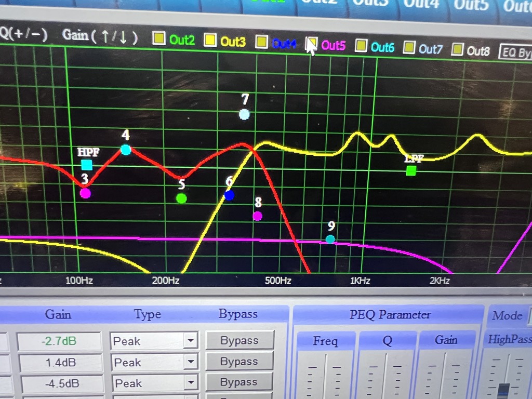
Task: Toggle Out4 curve overlay checkbox
Action: (261, 42)
